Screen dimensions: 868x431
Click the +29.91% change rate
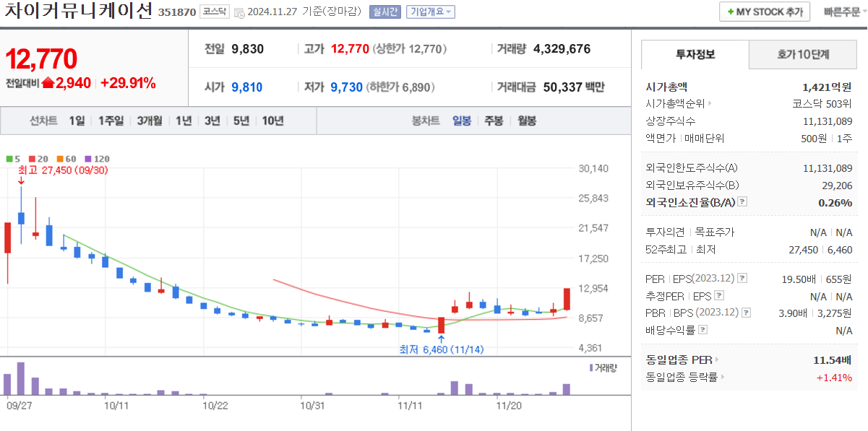click(128, 83)
